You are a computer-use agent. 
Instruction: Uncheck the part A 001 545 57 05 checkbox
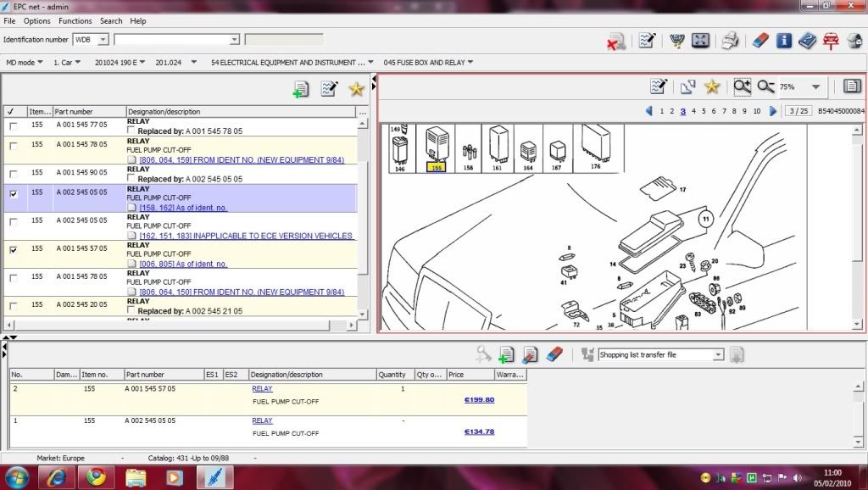(x=12, y=250)
